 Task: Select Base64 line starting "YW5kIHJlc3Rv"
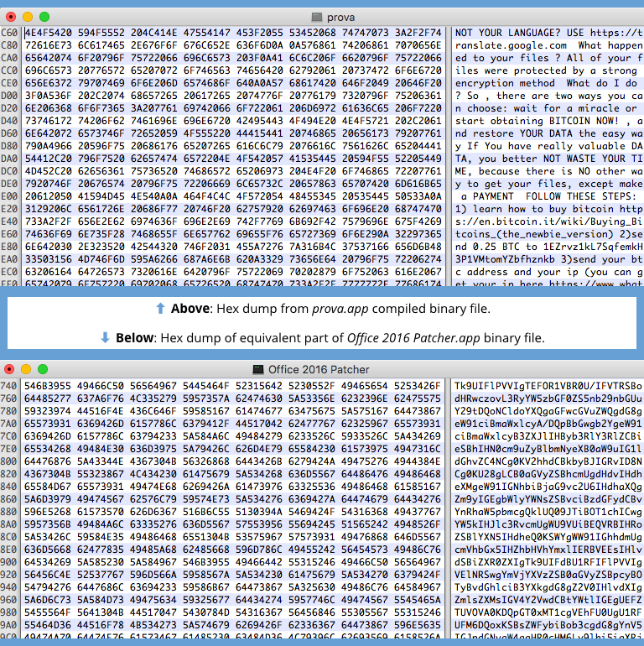point(548,524)
